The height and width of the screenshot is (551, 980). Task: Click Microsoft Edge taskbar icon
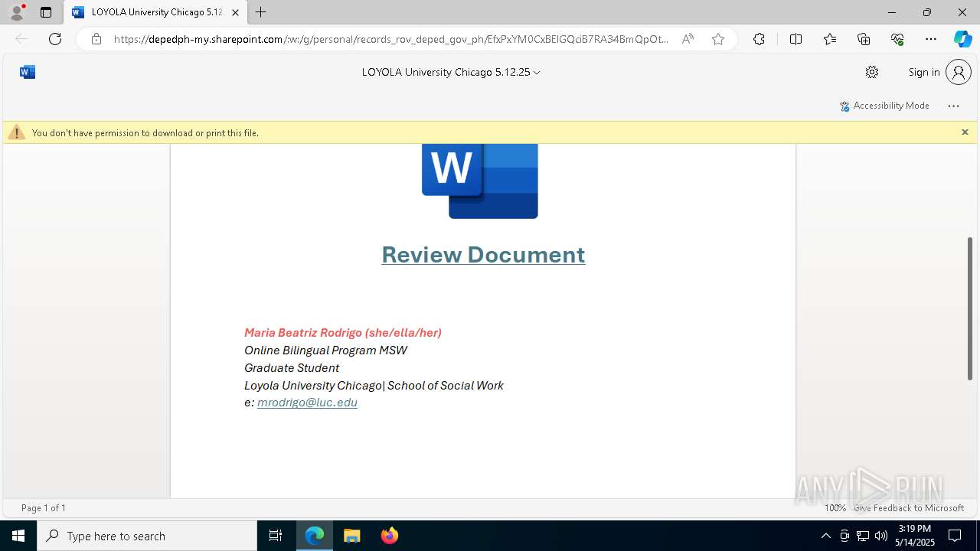tap(315, 536)
